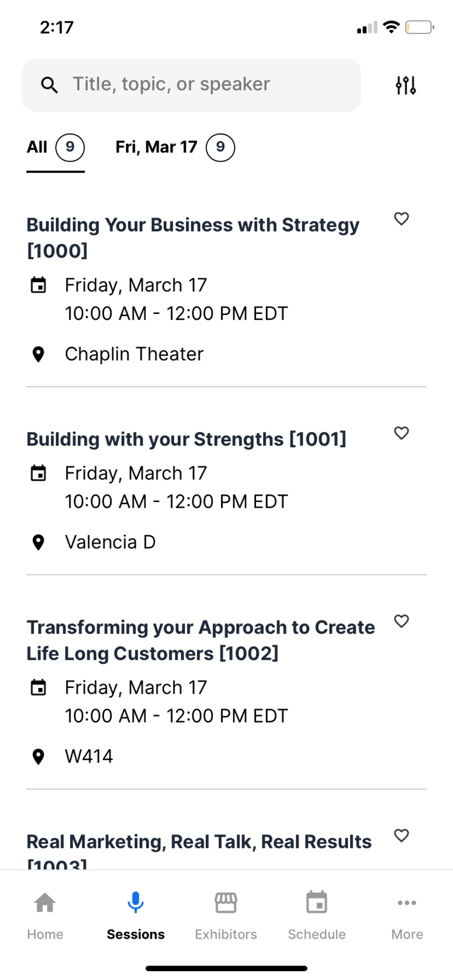This screenshot has height=980, width=453.
Task: Favorite Transforming your Approach session
Action: pos(402,621)
